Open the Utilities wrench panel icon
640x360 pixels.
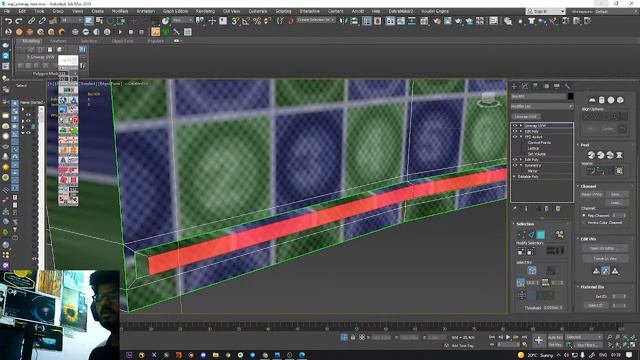567,86
